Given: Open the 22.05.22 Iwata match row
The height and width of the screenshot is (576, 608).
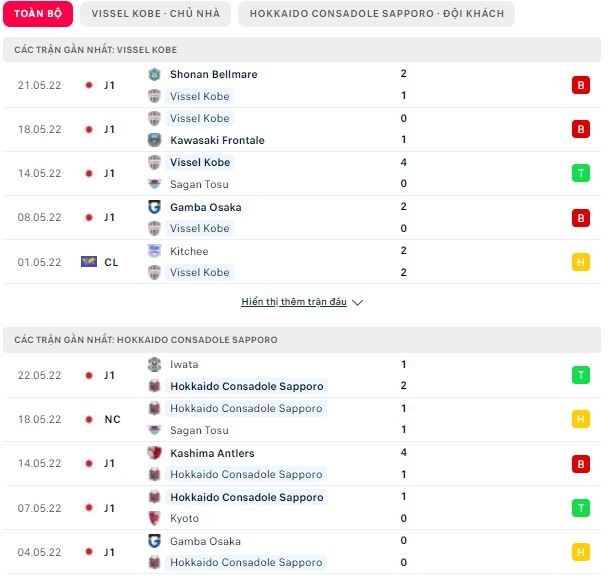Looking at the screenshot, I should [302, 375].
